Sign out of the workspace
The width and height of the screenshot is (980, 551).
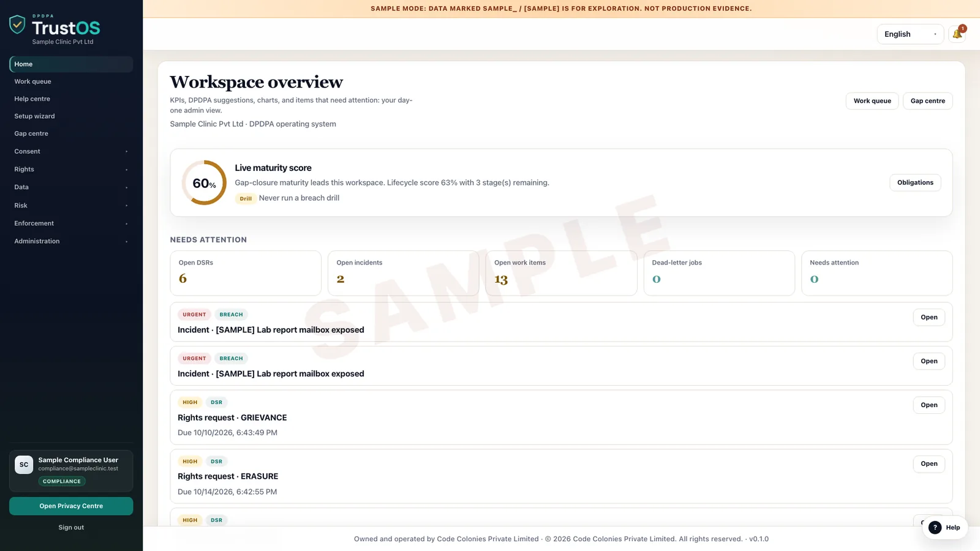coord(71,527)
